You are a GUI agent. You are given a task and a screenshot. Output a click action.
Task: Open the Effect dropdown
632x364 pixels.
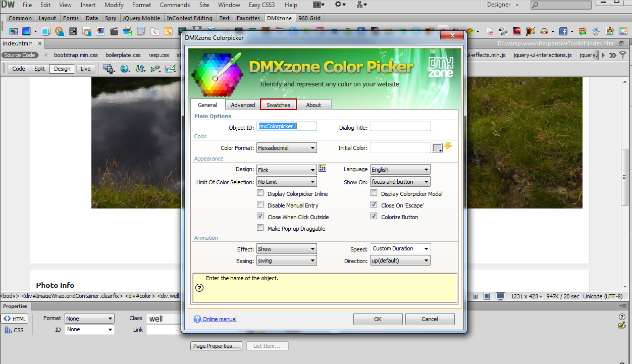click(287, 249)
